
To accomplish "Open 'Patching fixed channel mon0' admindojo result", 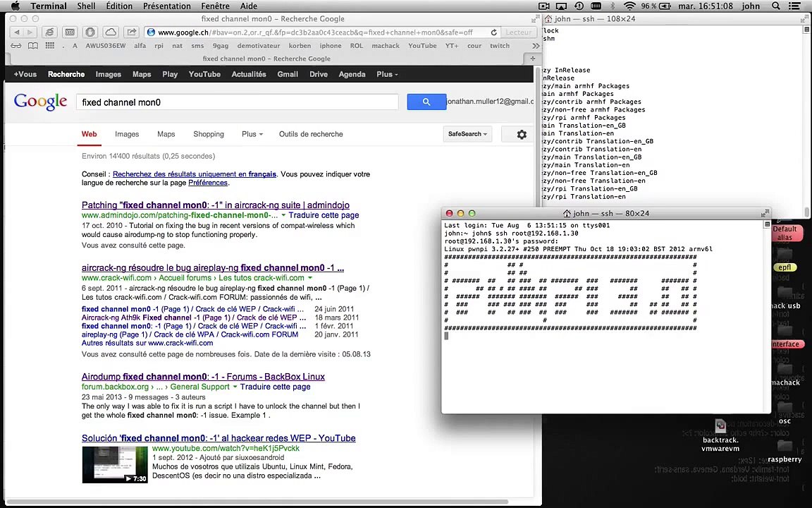I will (x=216, y=205).
